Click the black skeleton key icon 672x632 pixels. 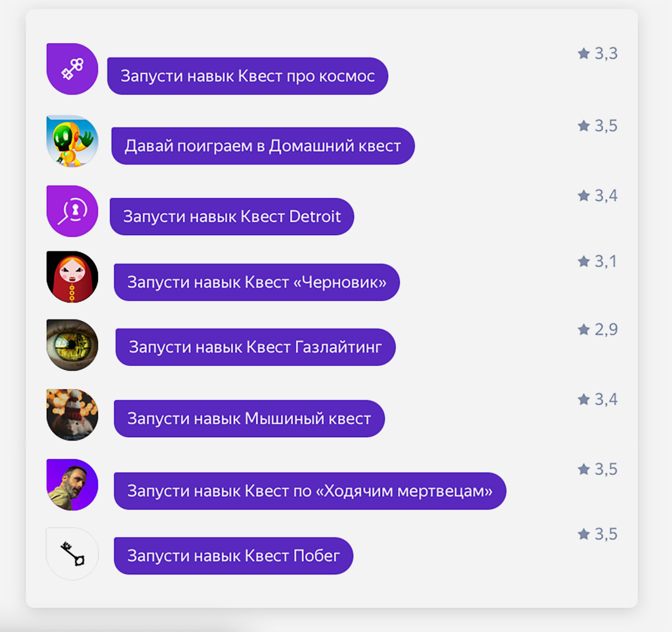[72, 554]
